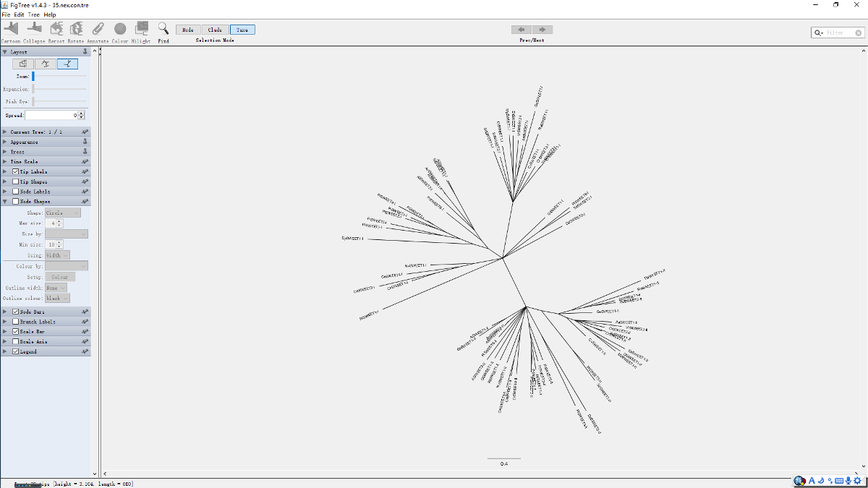
Task: Enable the Branch Labels checkbox
Action: pyautogui.click(x=16, y=322)
